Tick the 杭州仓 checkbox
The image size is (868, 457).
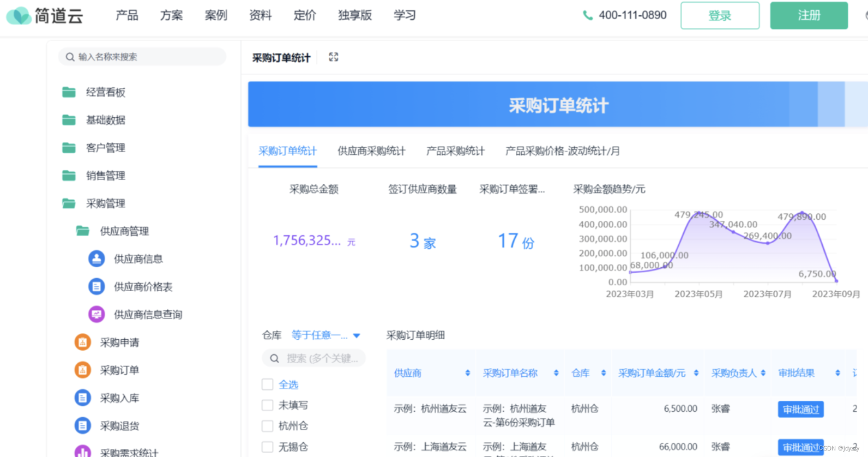pyautogui.click(x=267, y=426)
